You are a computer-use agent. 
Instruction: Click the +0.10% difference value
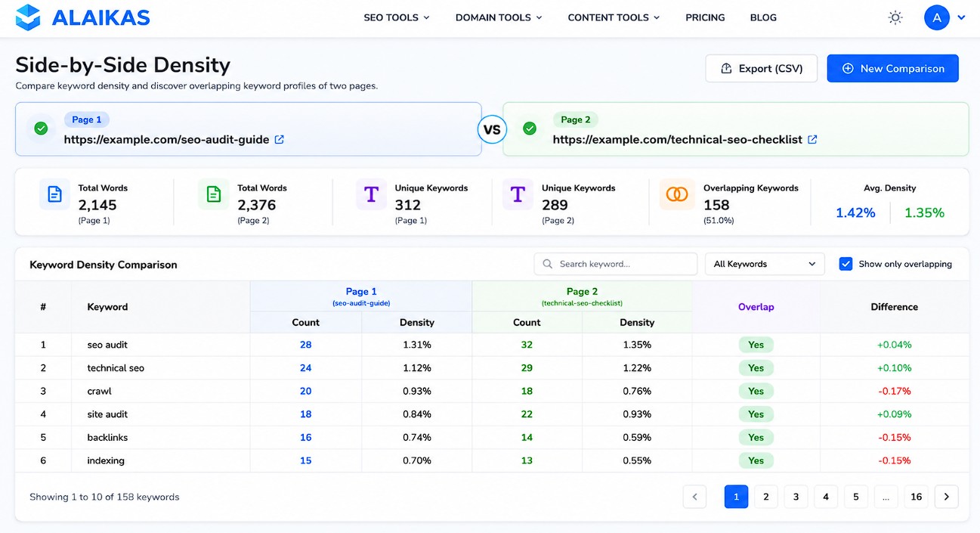(894, 368)
